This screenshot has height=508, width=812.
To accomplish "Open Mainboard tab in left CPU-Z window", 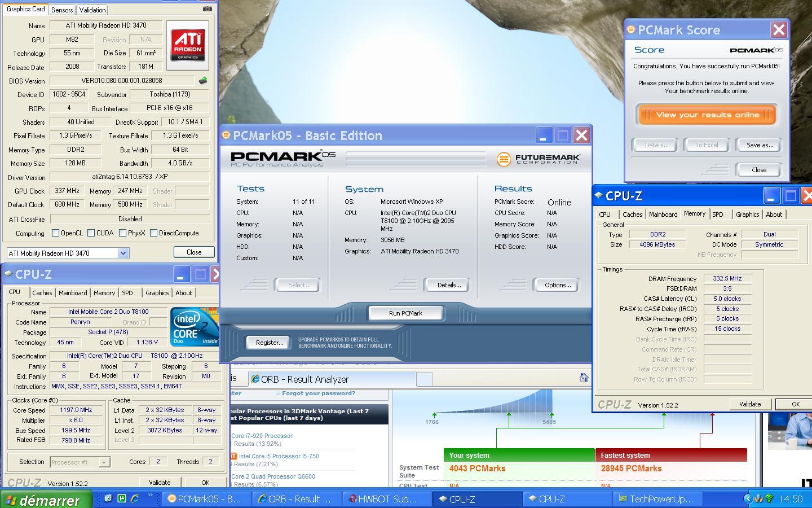I will click(73, 293).
